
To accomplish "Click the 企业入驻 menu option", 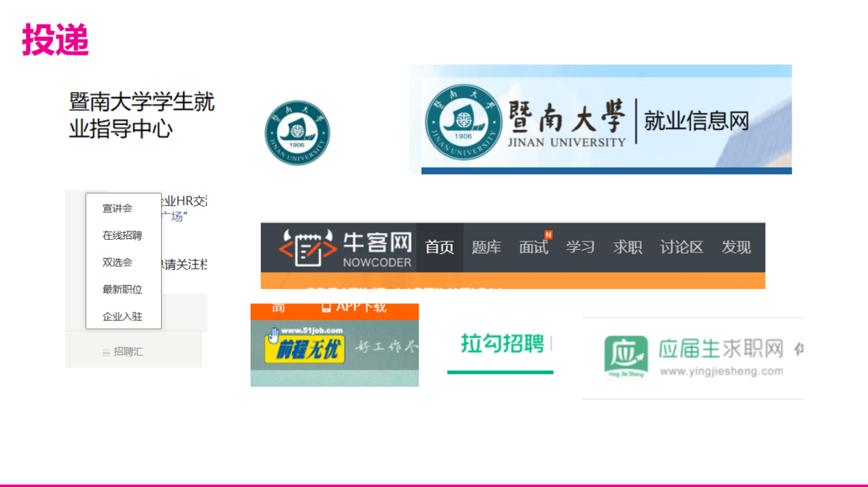I will point(122,317).
